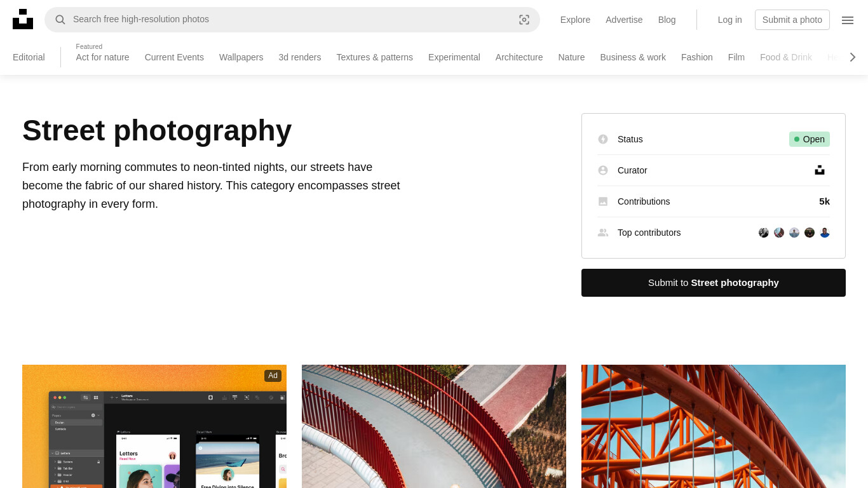Open visual search camera icon
This screenshot has height=488, width=868.
tap(524, 20)
